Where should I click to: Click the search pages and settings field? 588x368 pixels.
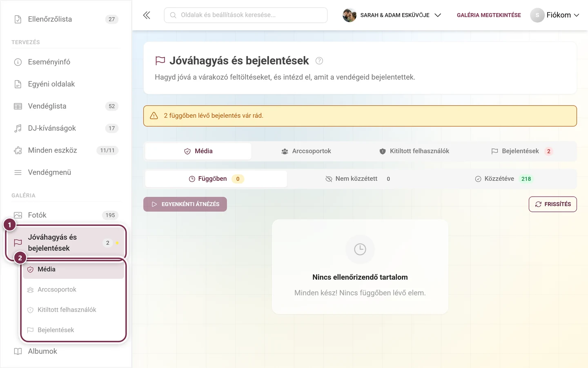click(246, 15)
